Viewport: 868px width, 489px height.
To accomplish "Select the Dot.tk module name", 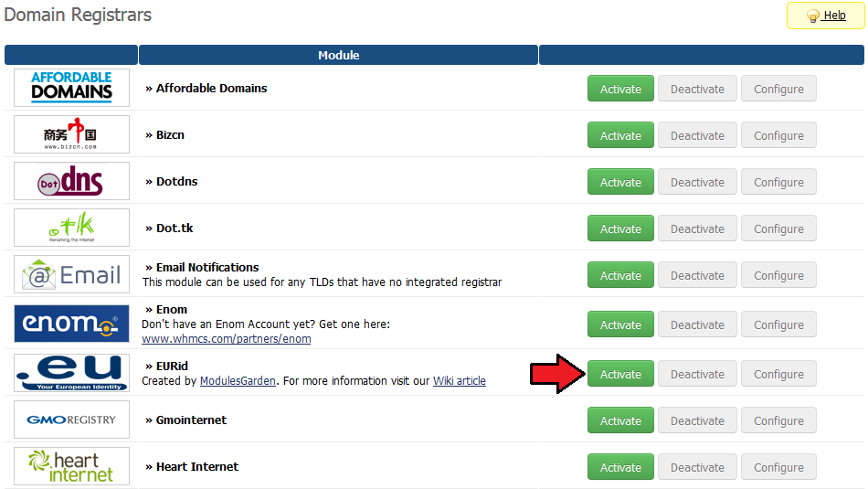I will click(x=175, y=228).
